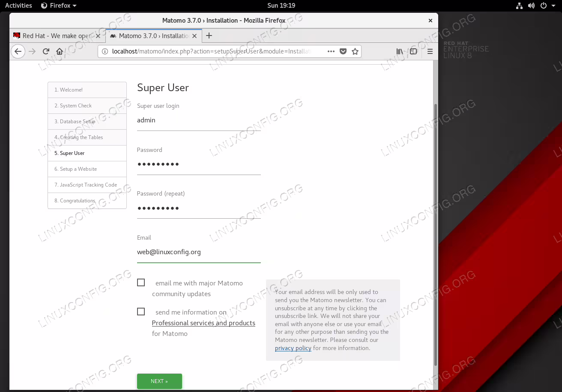
Task: Open Firefox application menu in top bar
Action: point(59,6)
